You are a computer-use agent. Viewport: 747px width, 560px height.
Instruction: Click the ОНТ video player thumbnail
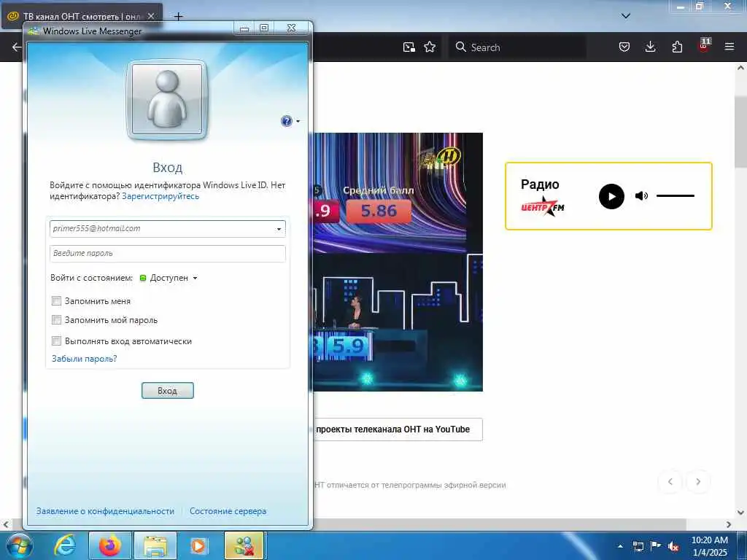(x=398, y=262)
